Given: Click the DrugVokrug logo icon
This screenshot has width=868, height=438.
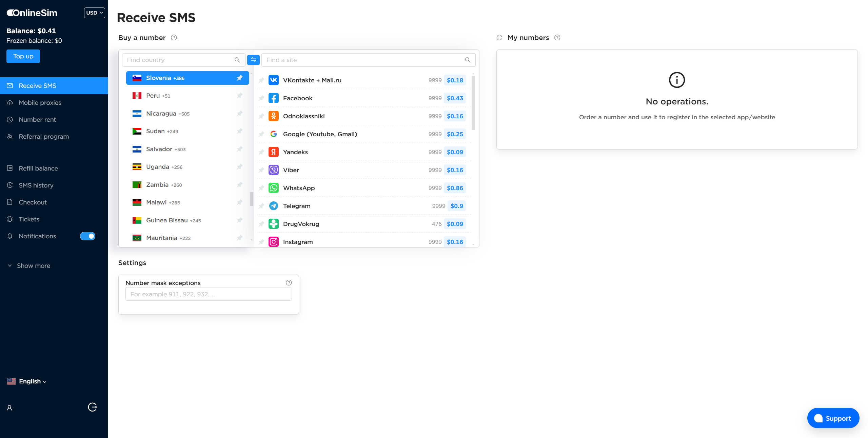Looking at the screenshot, I should point(274,224).
